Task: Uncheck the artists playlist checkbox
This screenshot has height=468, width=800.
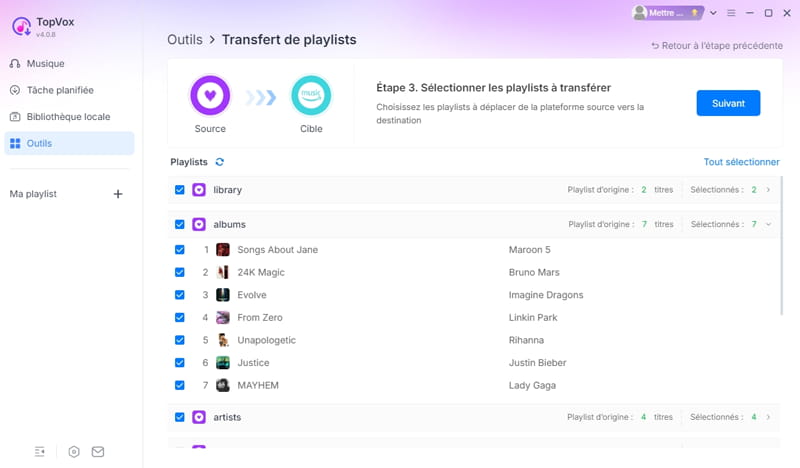Action: point(180,417)
